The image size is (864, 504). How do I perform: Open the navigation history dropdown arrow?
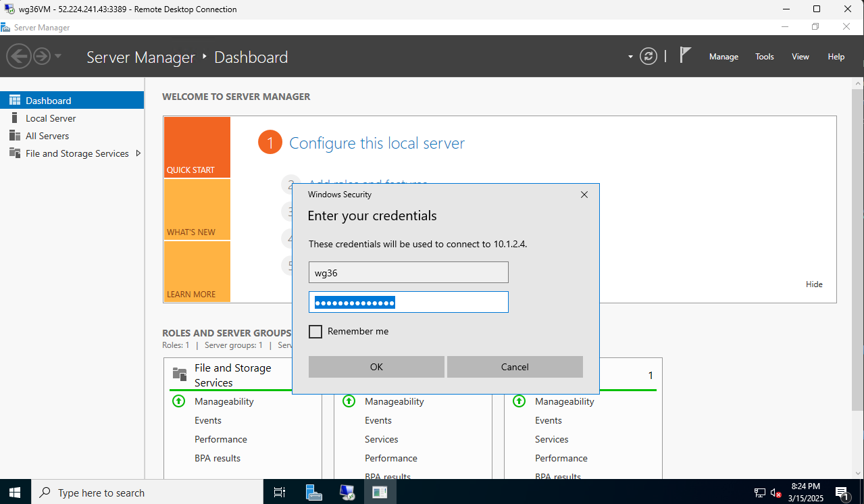coord(58,56)
